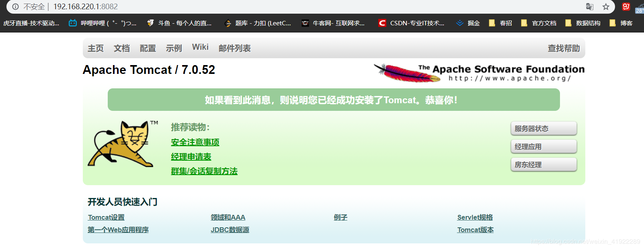Open the 虎牙直播 bookmark
The height and width of the screenshot is (249, 644).
click(x=31, y=23)
